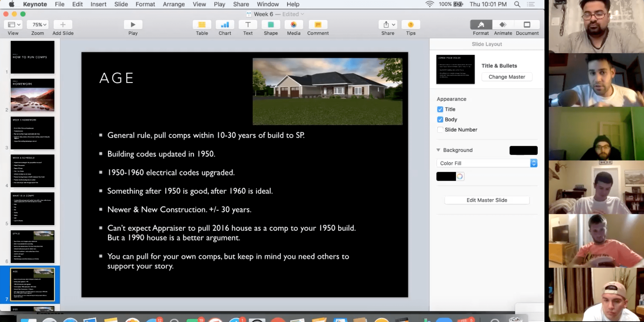Click the Add Slide plus icon
Image resolution: width=644 pixels, height=322 pixels.
(x=63, y=25)
